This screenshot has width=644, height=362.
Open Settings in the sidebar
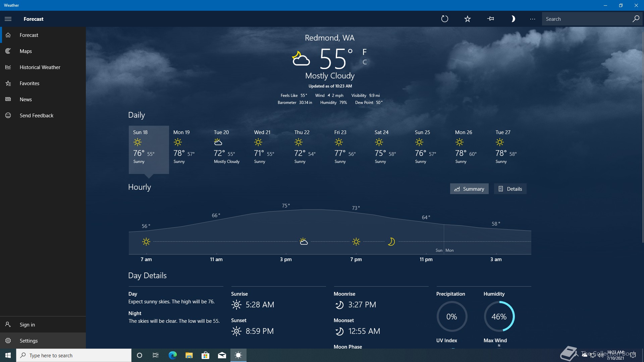point(43,341)
